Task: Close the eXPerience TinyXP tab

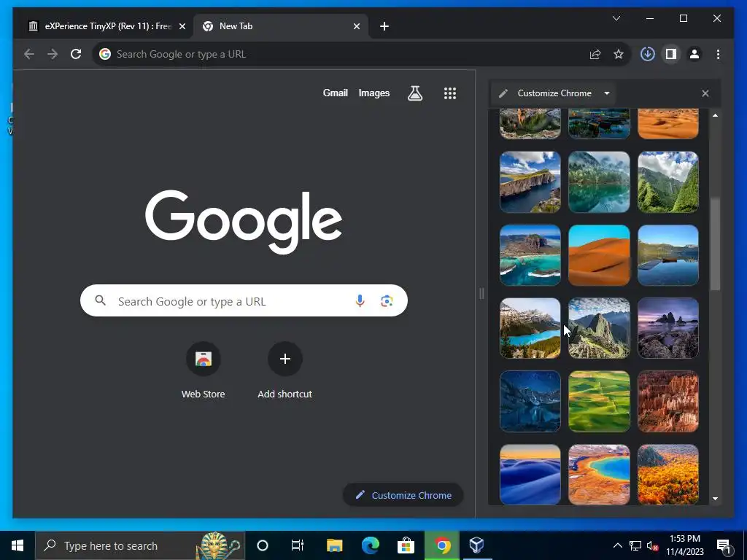Action: click(182, 26)
